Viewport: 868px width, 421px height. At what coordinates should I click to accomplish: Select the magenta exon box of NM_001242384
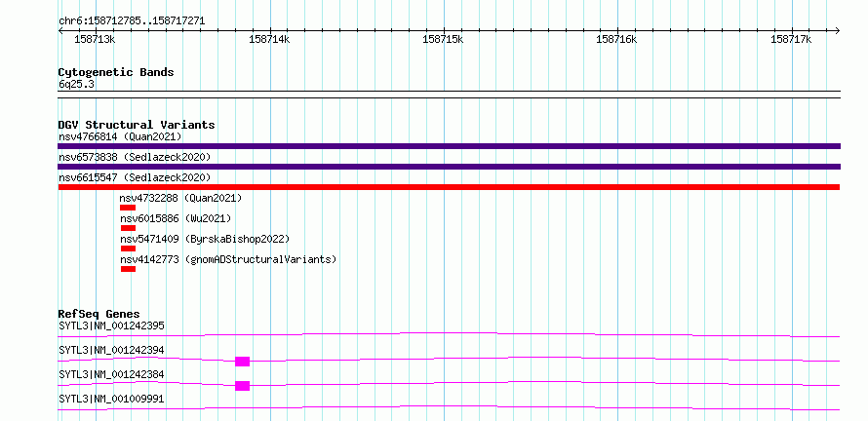coord(243,386)
